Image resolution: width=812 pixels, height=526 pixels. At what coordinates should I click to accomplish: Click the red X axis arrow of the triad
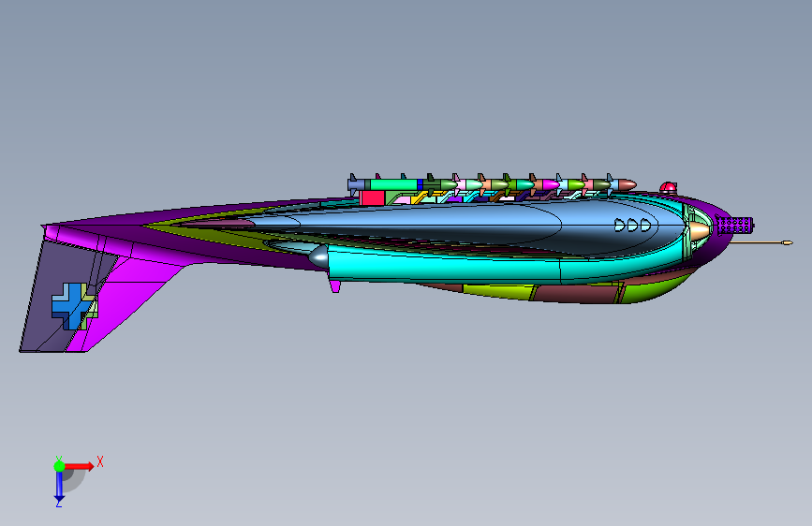pos(79,466)
